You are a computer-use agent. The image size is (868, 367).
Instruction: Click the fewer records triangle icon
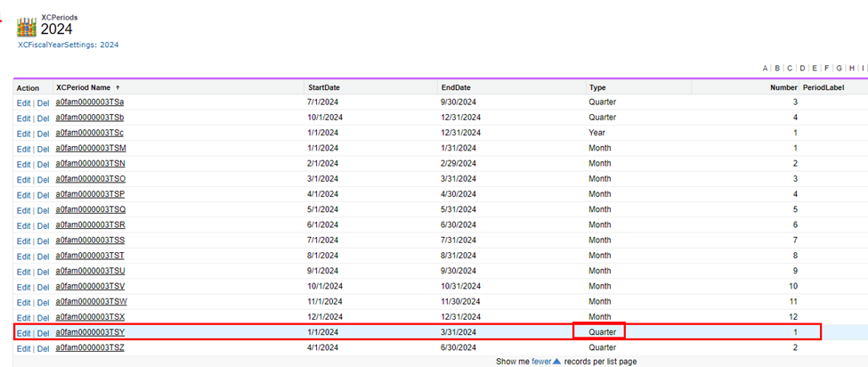click(x=557, y=362)
